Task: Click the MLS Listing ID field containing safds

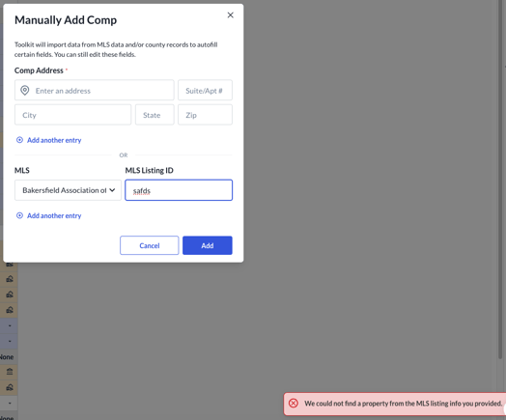Action: (x=179, y=190)
